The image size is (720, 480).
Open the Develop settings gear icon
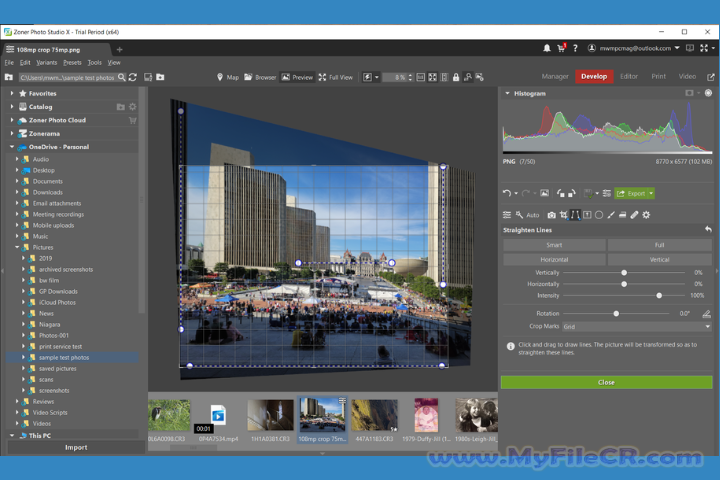[x=646, y=215]
